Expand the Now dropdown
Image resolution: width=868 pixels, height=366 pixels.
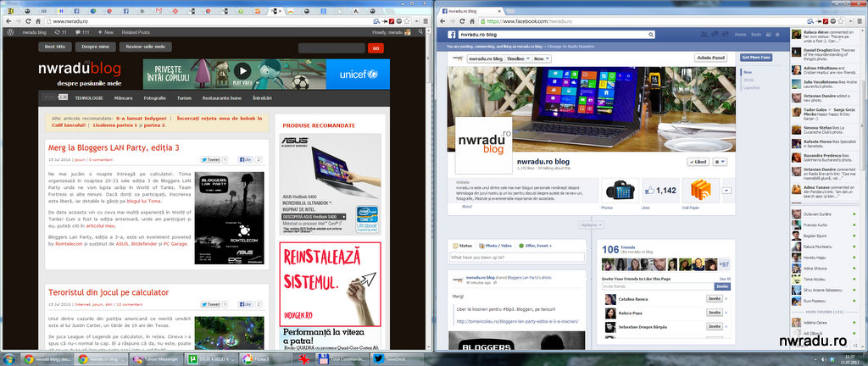click(542, 58)
